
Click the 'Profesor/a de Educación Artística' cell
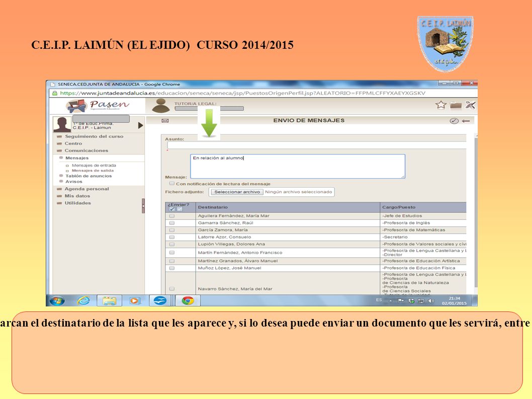pos(423,261)
